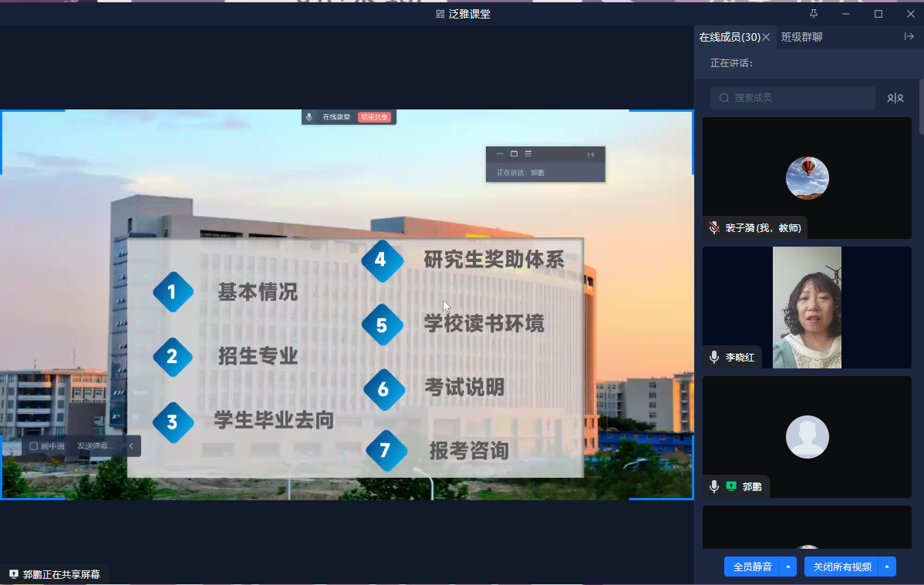Toggle the microphone next to 郭鹏's name
Screen dimensions: 924x585
(714, 486)
